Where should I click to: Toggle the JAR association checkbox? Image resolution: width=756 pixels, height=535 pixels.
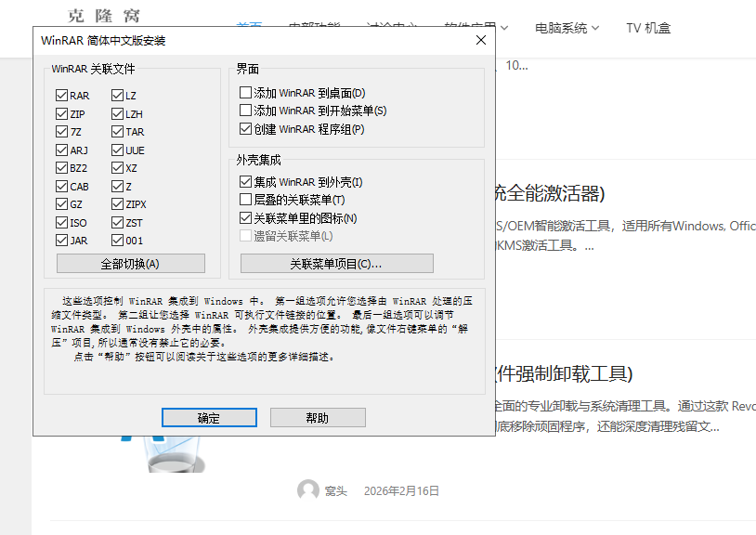coord(61,240)
